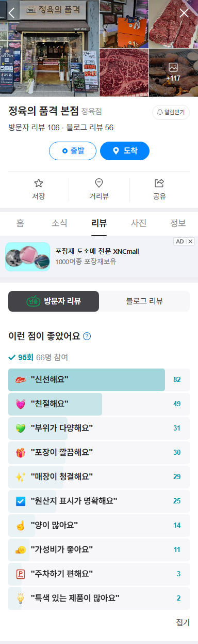The height and width of the screenshot is (644, 198).
Task: Open the storefront photo thumbnail
Action: [49, 48]
